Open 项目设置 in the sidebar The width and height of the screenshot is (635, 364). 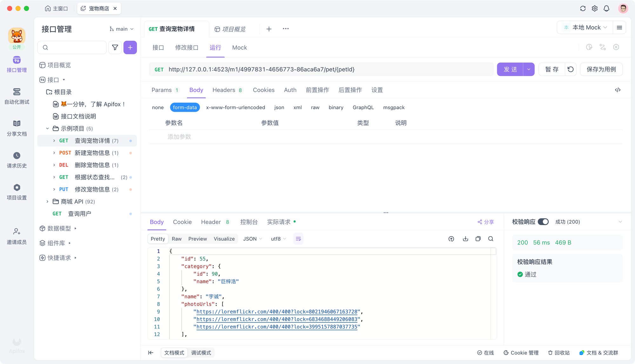(17, 191)
